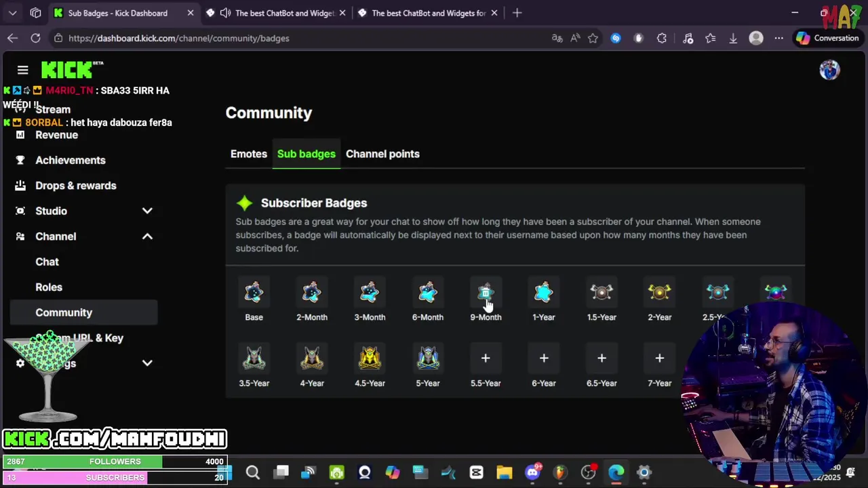Open the Downloads panel
The width and height of the screenshot is (868, 488).
[x=733, y=38]
